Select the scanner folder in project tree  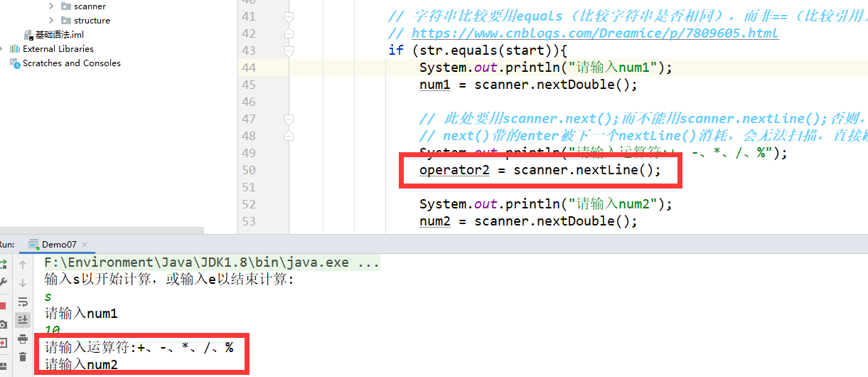coord(90,6)
